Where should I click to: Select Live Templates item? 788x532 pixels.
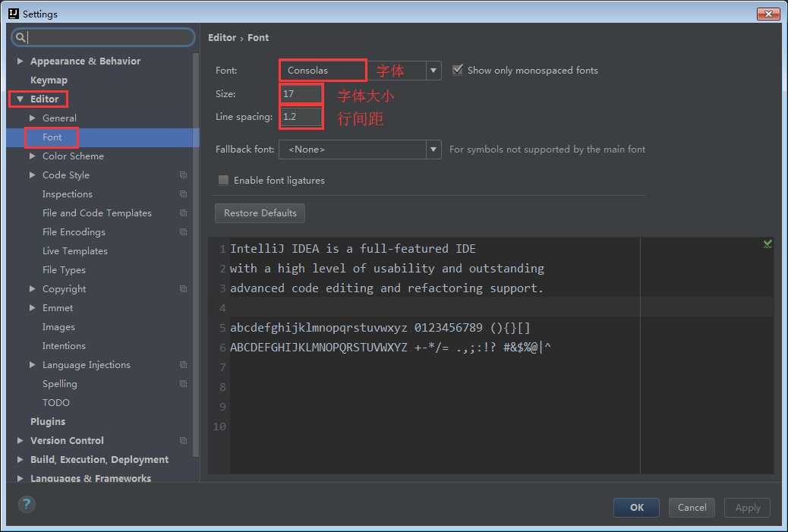coord(75,250)
